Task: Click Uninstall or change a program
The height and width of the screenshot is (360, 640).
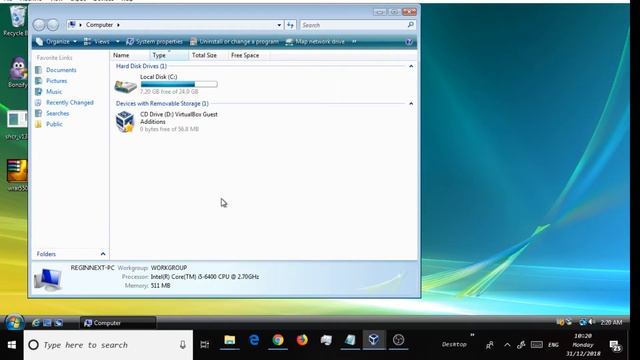Action: pyautogui.click(x=234, y=42)
